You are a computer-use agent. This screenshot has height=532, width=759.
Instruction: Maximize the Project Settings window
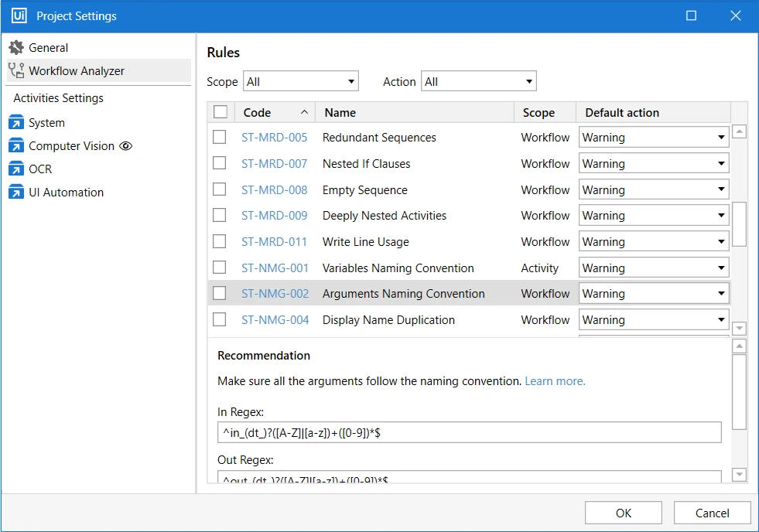(x=691, y=15)
